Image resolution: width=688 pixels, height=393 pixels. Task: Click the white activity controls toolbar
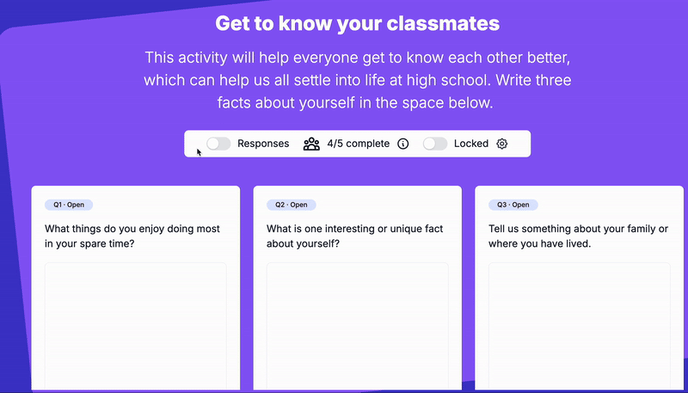click(x=358, y=143)
